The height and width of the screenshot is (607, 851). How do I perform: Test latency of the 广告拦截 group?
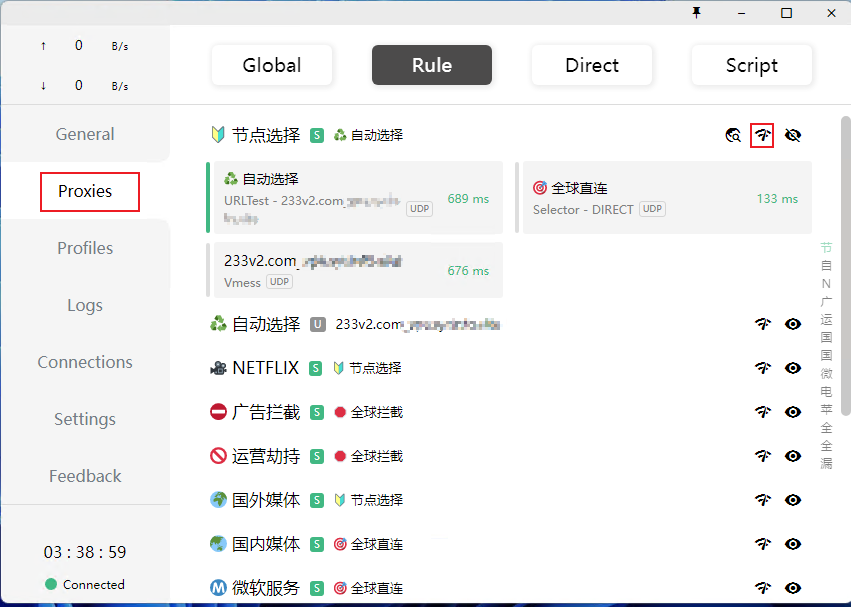coord(763,411)
